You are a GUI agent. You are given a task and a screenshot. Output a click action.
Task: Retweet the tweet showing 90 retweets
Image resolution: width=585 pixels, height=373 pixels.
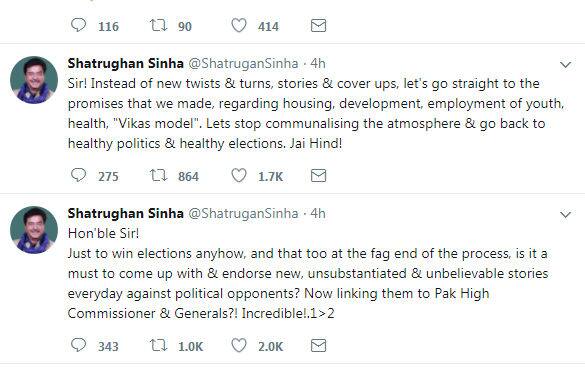tap(158, 25)
